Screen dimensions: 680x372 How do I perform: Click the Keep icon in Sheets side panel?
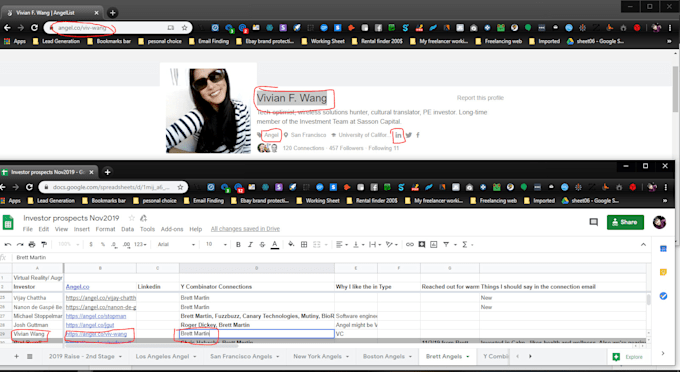click(663, 272)
